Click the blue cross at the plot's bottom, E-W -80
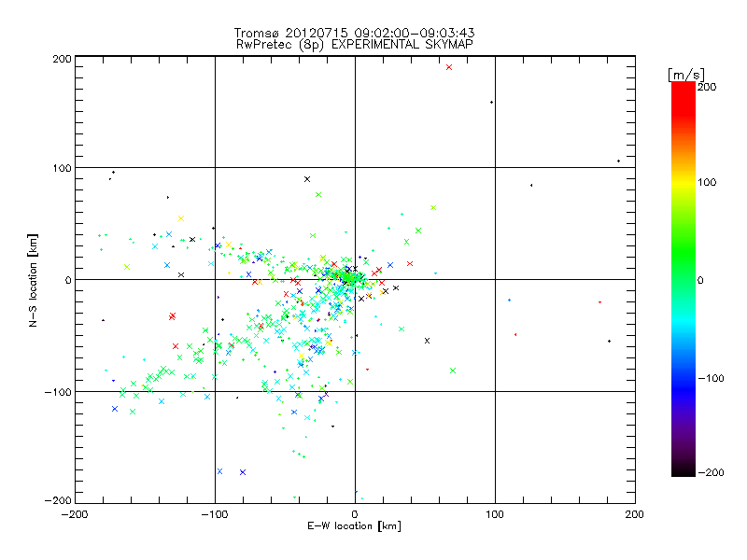The width and height of the screenshot is (747, 560). [x=243, y=472]
